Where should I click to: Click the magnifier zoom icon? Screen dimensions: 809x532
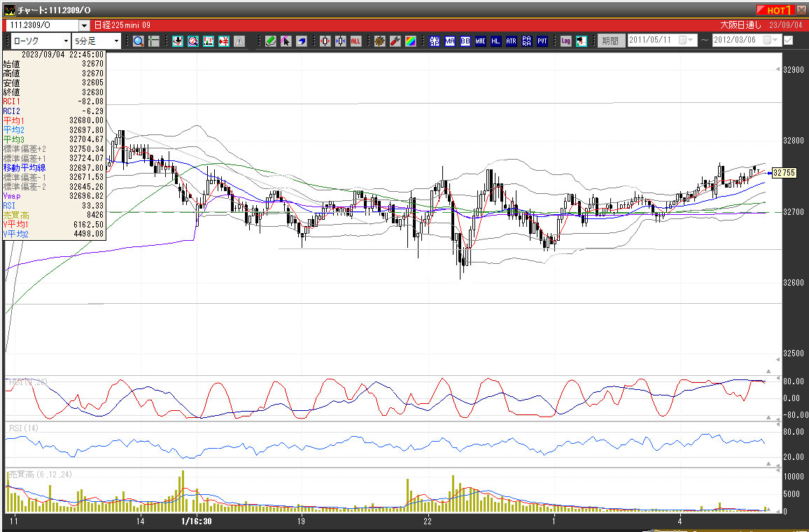click(139, 41)
